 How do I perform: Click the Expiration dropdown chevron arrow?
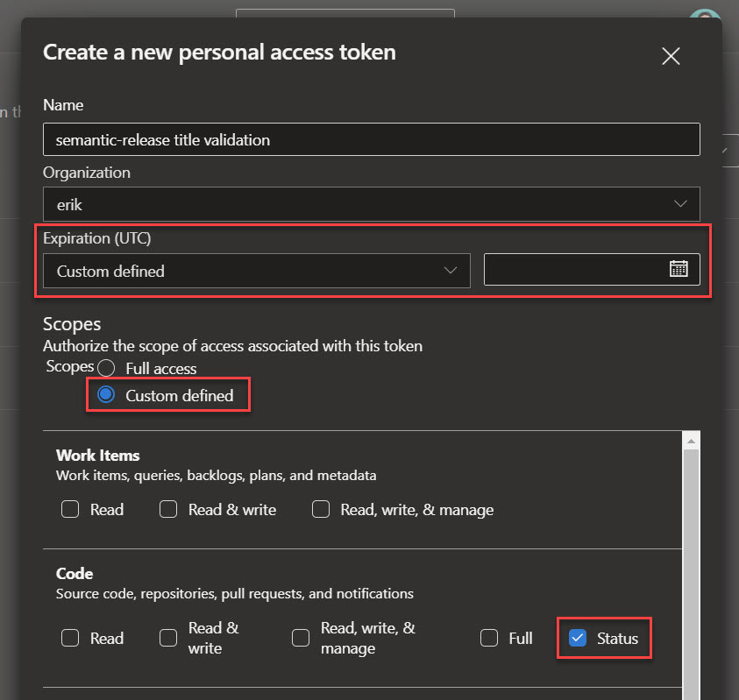pos(450,271)
